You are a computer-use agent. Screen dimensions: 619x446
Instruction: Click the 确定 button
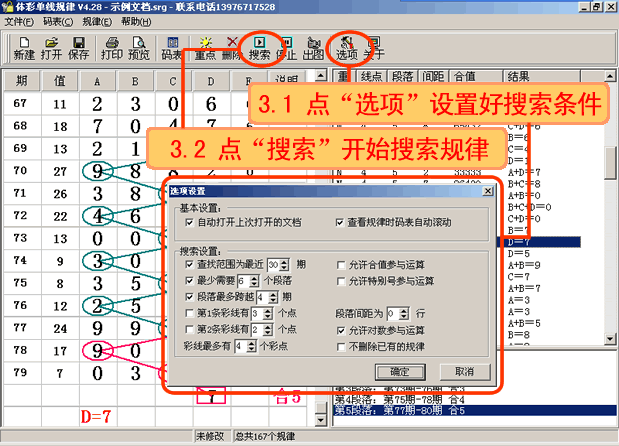pyautogui.click(x=400, y=372)
